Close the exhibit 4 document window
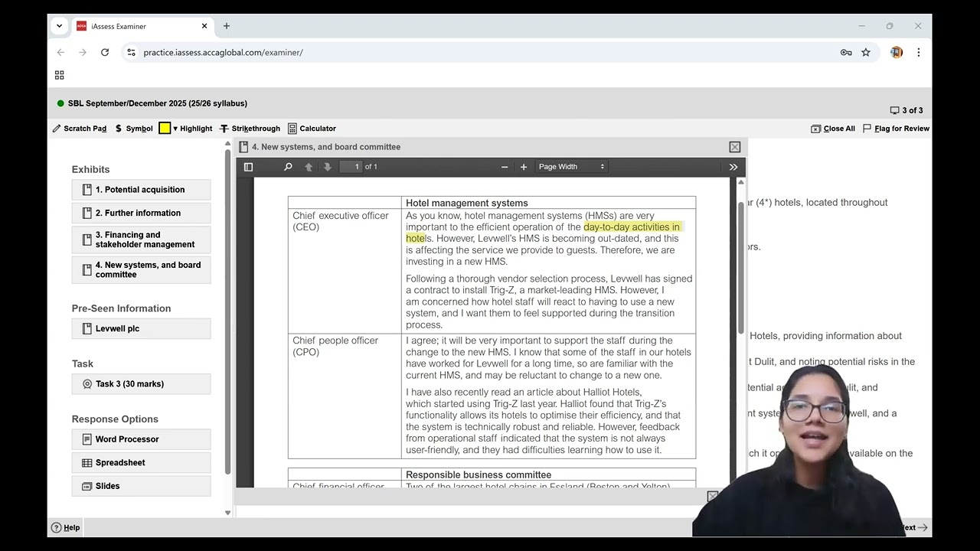The height and width of the screenshot is (551, 980). click(735, 147)
